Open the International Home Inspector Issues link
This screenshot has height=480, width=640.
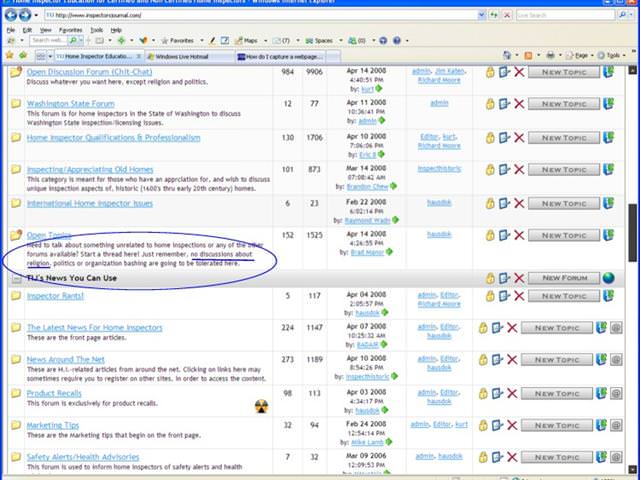90,203
